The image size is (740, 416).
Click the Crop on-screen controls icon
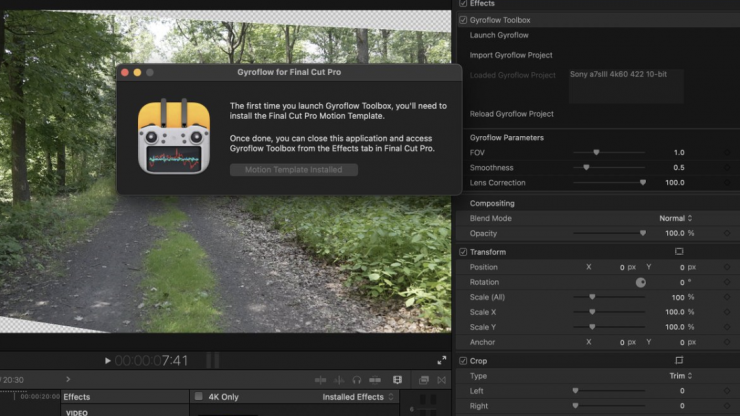679,360
